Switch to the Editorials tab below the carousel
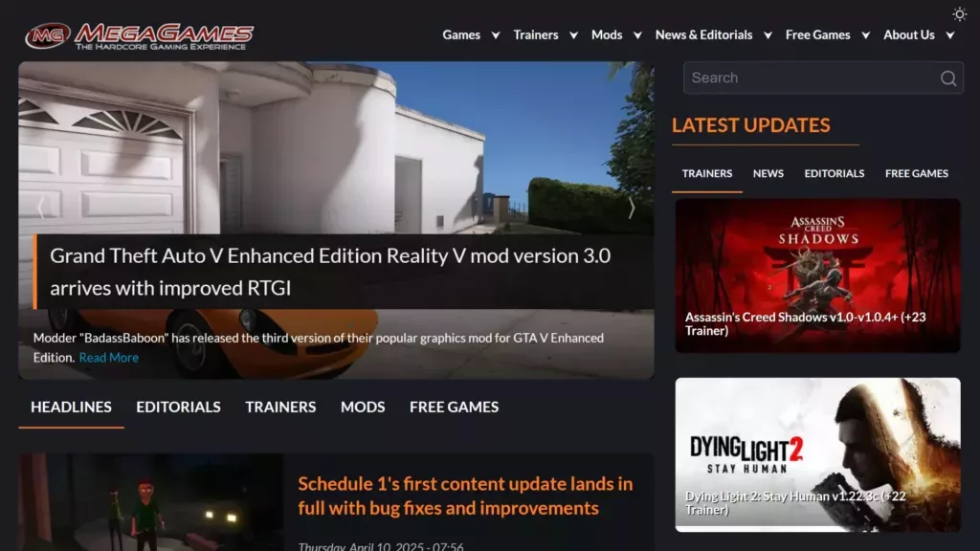The width and height of the screenshot is (980, 551). pos(178,407)
